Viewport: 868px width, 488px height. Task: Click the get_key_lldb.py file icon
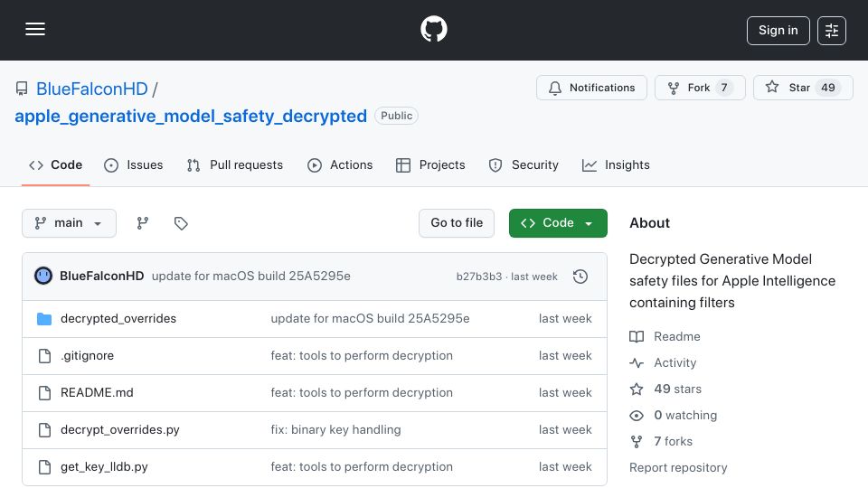44,466
